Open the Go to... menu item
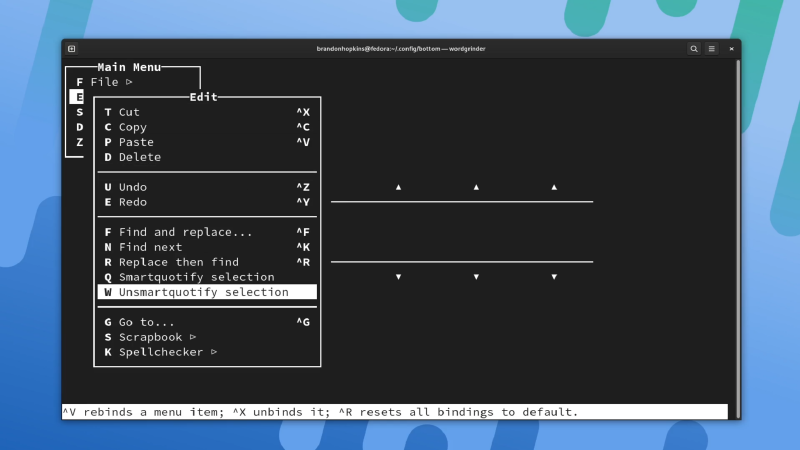The height and width of the screenshot is (450, 800). (146, 322)
